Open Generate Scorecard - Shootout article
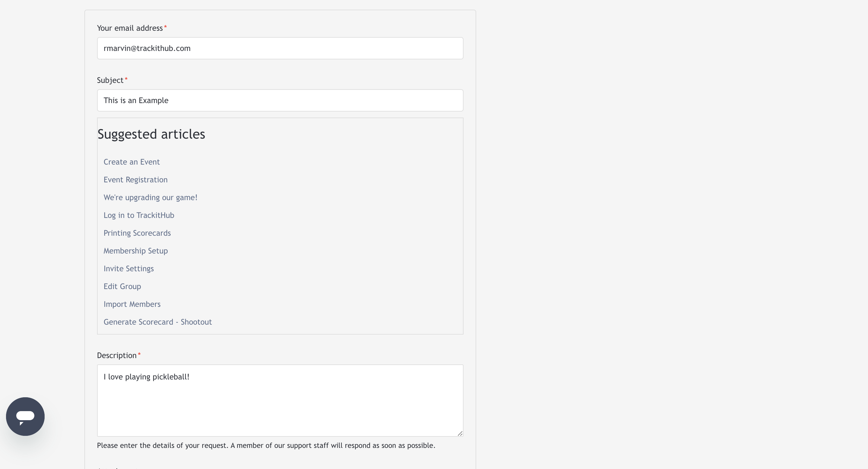Screen dimensions: 868x469 pos(158,322)
